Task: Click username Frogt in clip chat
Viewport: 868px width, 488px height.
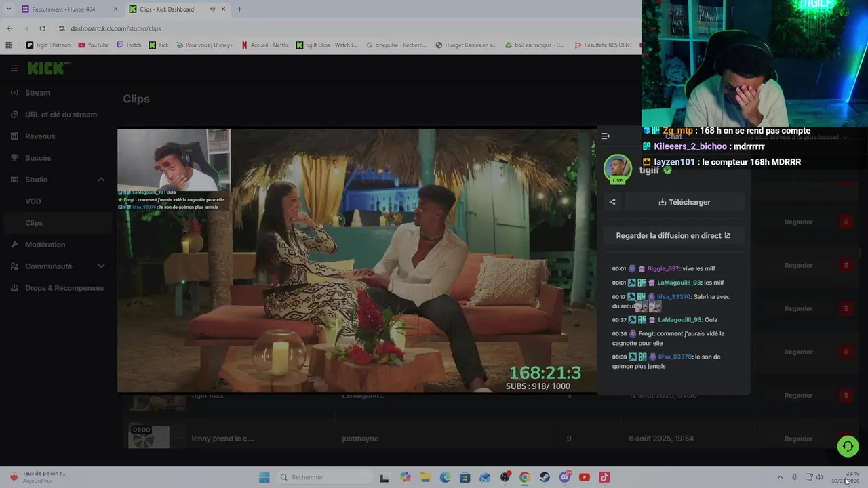Action: (646, 334)
